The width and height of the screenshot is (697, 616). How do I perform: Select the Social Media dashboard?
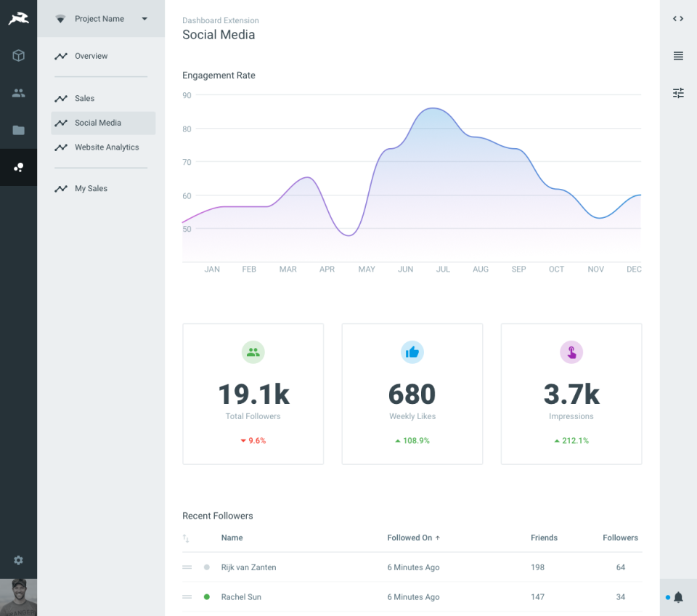point(103,123)
